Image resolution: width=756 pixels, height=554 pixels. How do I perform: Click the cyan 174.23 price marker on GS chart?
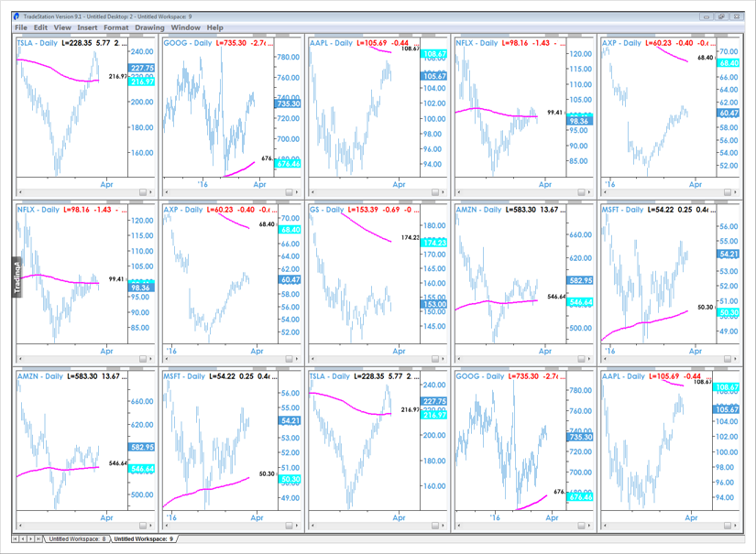(x=433, y=242)
